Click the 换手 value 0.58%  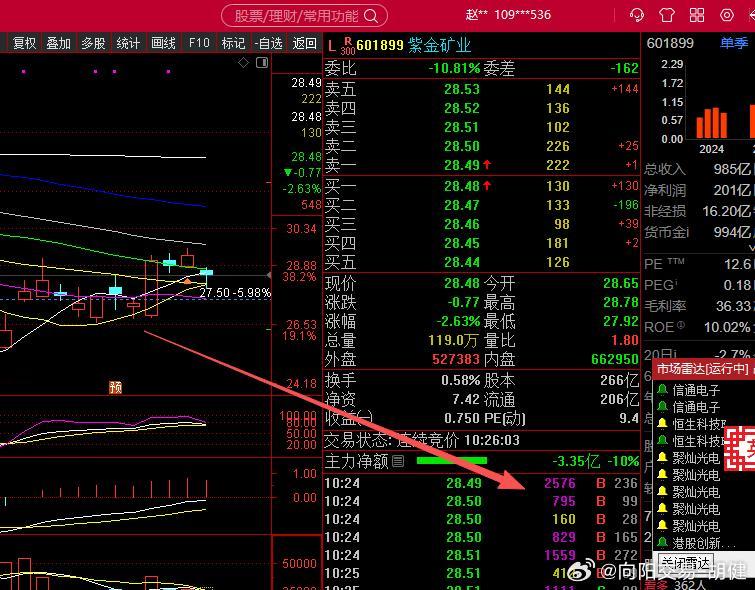point(461,380)
